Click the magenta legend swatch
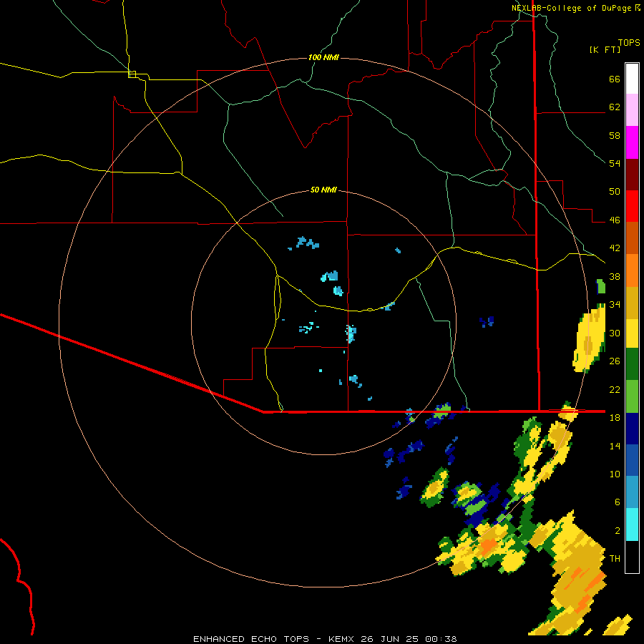The width and height of the screenshot is (644, 644). 632,142
